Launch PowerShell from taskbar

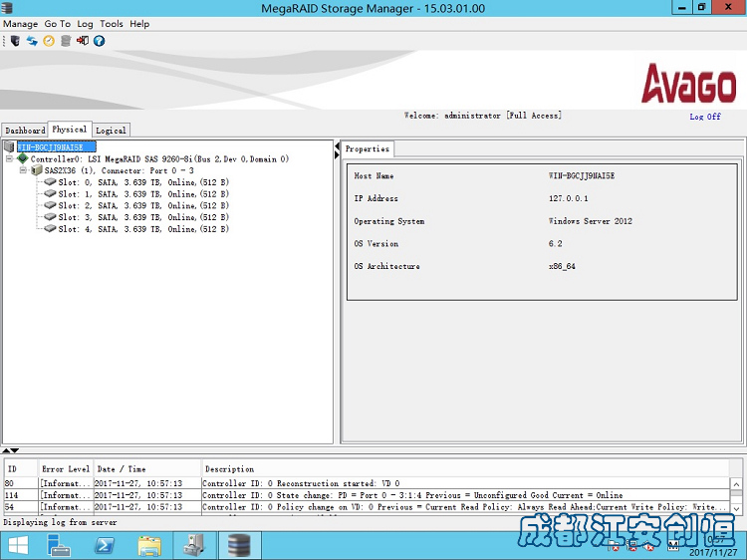(x=105, y=546)
